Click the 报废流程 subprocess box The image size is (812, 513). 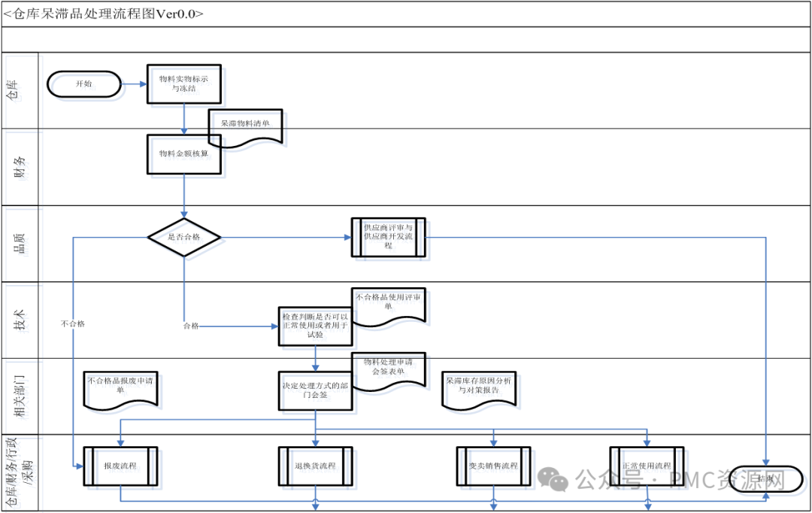coord(120,466)
